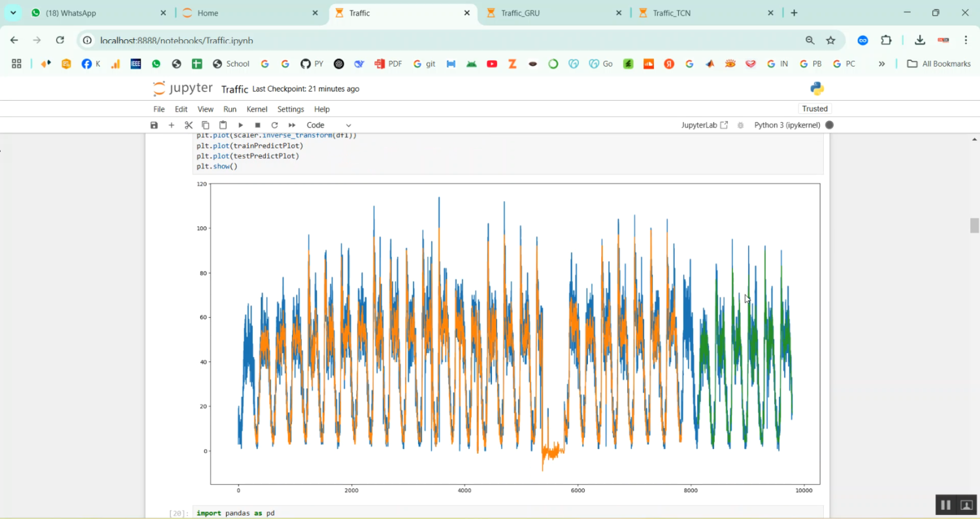The width and height of the screenshot is (980, 519).
Task: Pause the recording with the pause button
Action: pyautogui.click(x=945, y=505)
